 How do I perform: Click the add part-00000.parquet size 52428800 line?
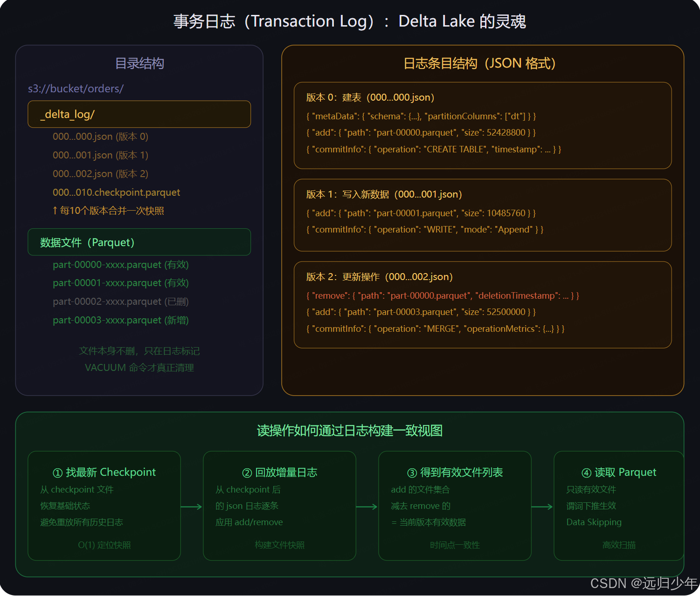click(421, 133)
